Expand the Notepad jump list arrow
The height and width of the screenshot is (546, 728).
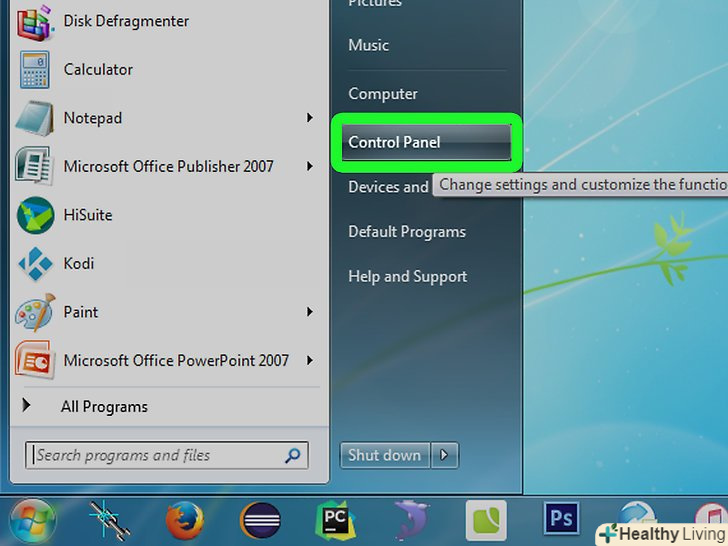[310, 118]
